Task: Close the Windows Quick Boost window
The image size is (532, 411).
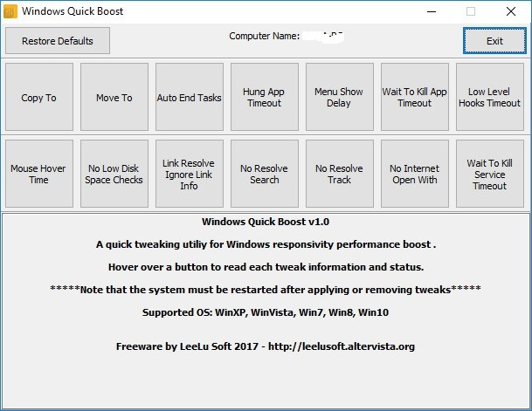Action: coord(511,11)
